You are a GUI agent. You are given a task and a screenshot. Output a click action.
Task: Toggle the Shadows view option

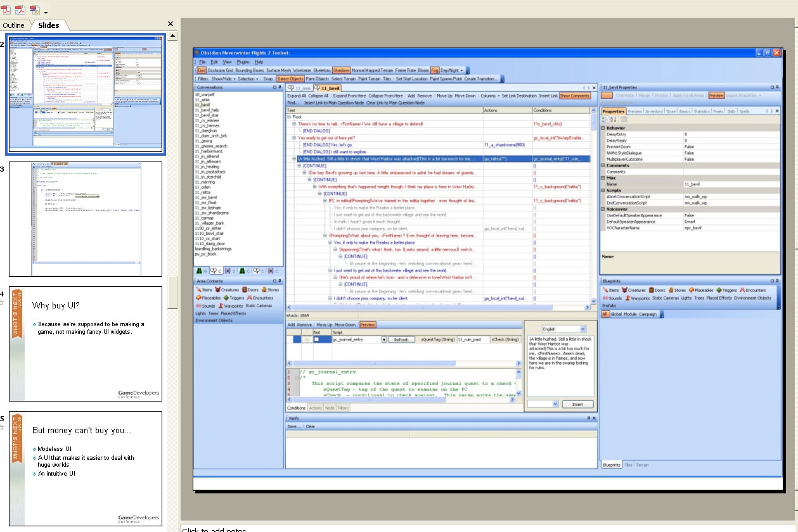click(x=341, y=70)
